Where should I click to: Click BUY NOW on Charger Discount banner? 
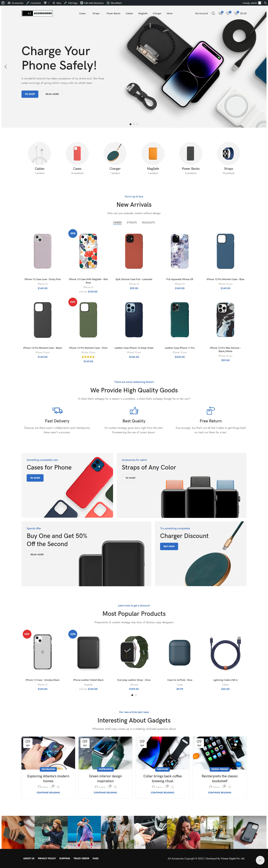click(169, 546)
